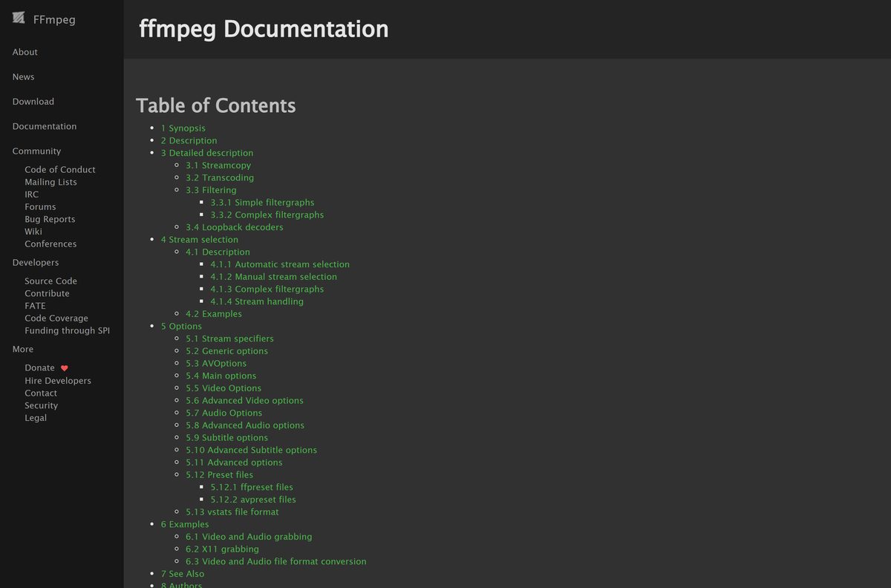This screenshot has height=588, width=891.
Task: Visit the Forums link
Action: coord(40,206)
